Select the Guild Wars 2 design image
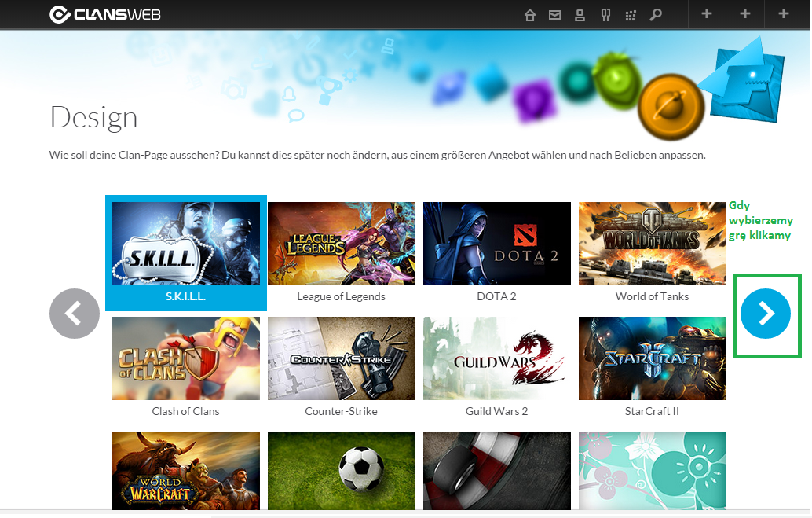The width and height of the screenshot is (812, 518). tap(496, 358)
